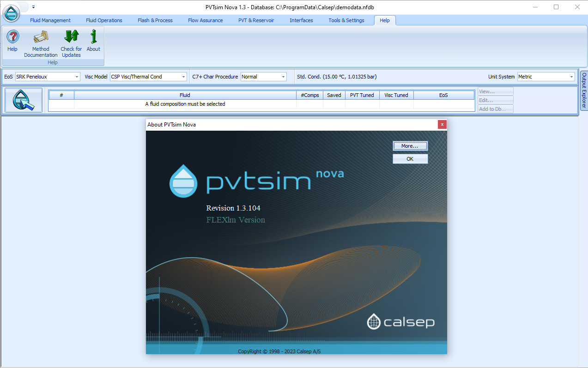Click the View... button beside fluid table
Screen dimensions: 588x368
click(x=496, y=91)
